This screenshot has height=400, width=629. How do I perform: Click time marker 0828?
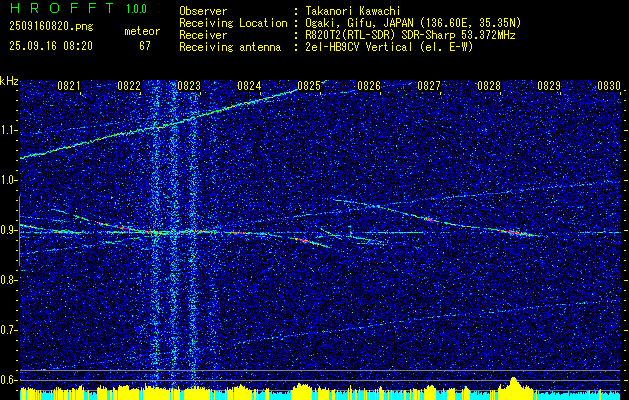[x=489, y=86]
